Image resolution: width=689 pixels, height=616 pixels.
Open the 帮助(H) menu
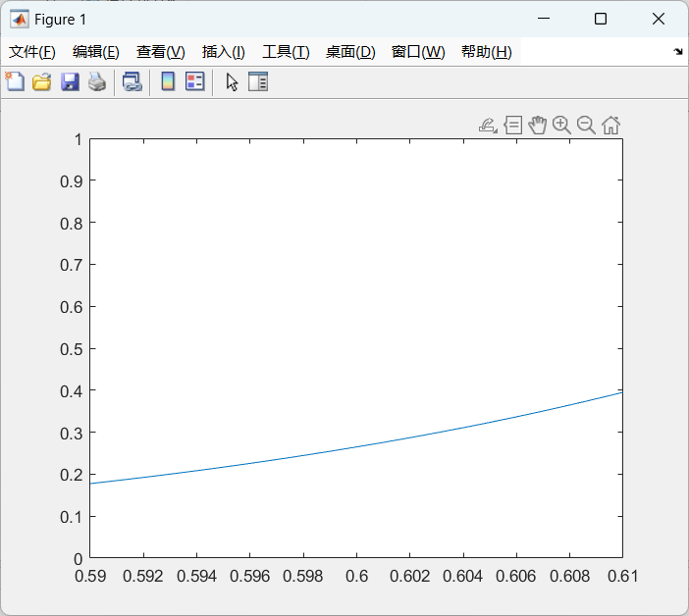coord(487,52)
